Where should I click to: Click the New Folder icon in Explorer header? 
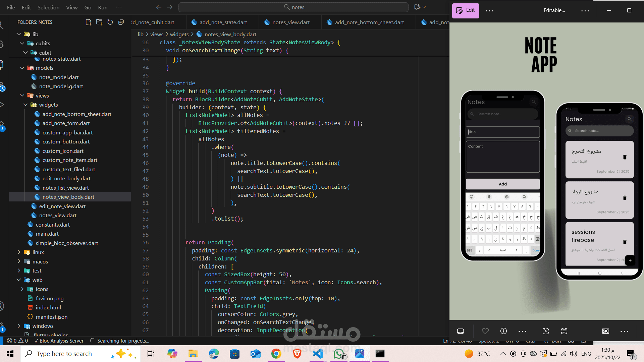[x=99, y=22]
